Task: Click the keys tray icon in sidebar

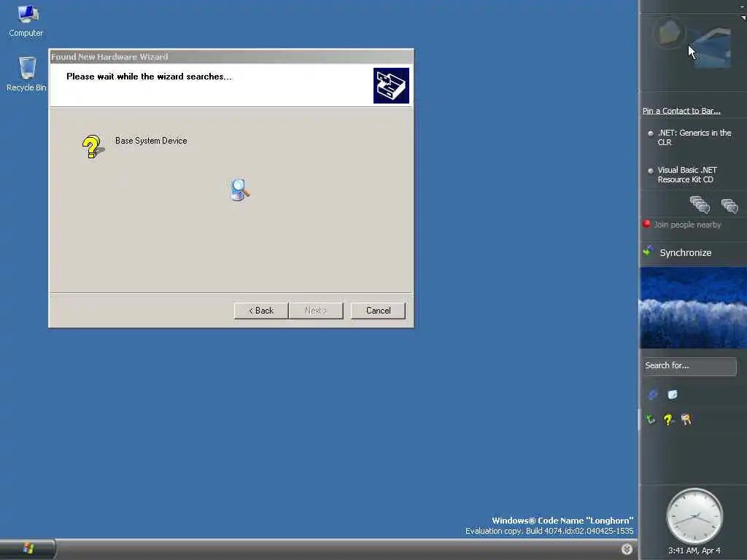Action: [x=686, y=419]
